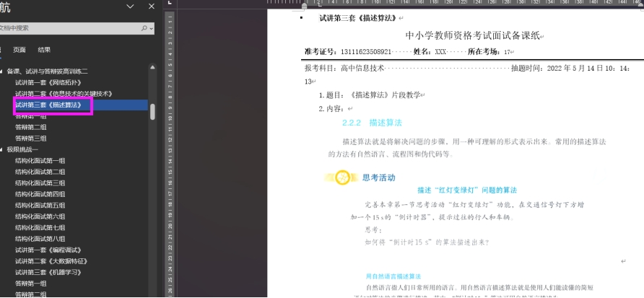
Task: Open navigation pane task options arrow
Action: [x=130, y=6]
